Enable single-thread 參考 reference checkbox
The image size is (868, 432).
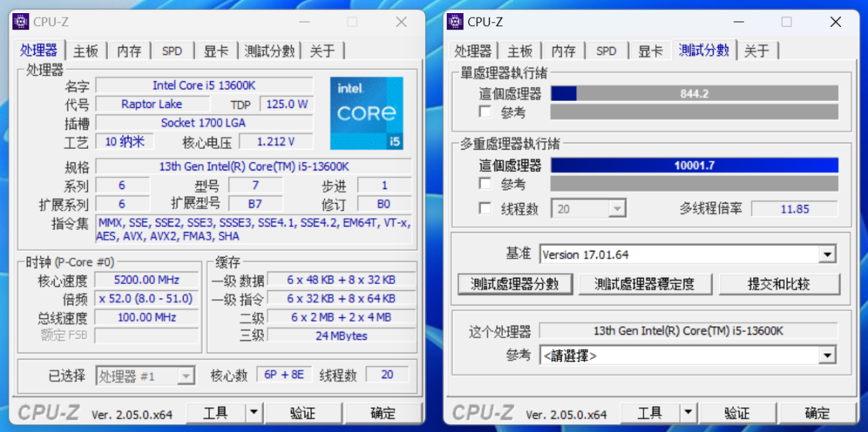(x=485, y=112)
